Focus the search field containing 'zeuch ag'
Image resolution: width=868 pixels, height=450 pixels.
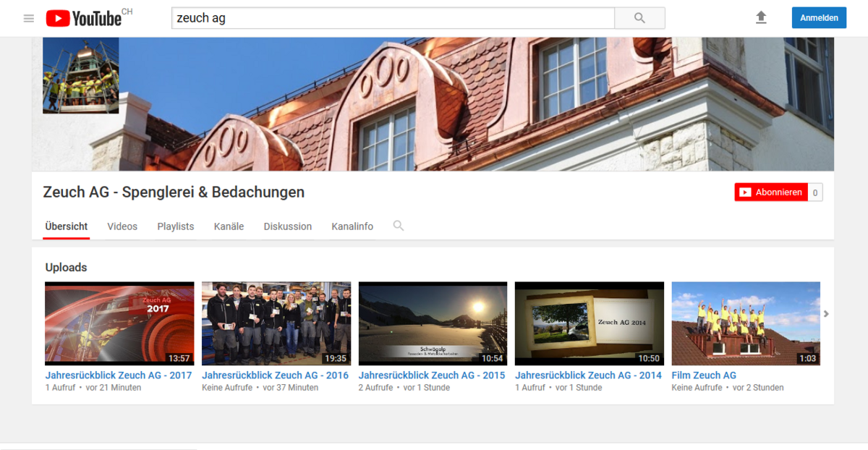pyautogui.click(x=393, y=18)
